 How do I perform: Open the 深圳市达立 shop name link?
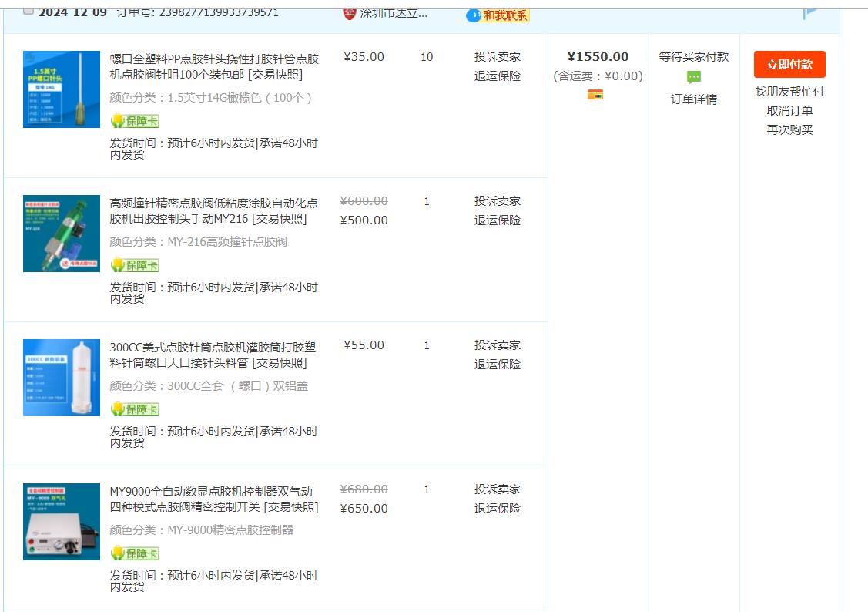394,12
